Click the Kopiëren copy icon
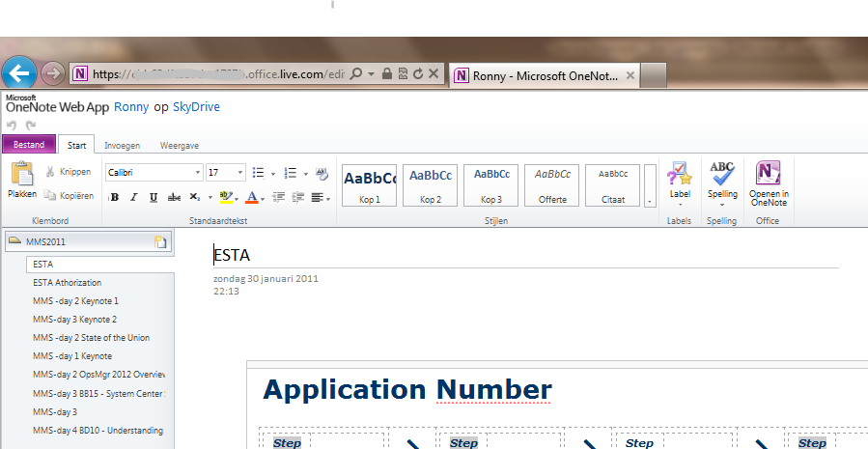Screen dimensions: 868x449 50,195
